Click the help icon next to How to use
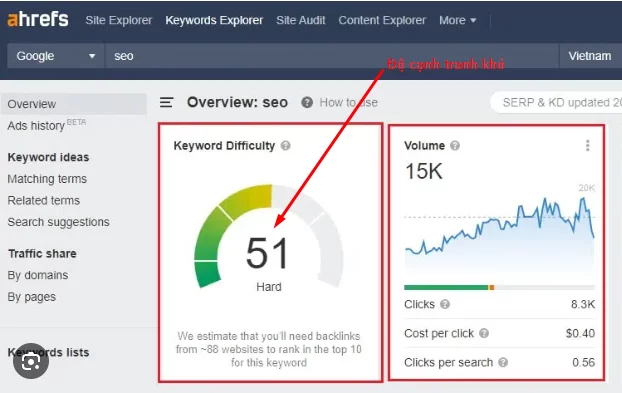The width and height of the screenshot is (622, 393). [x=307, y=103]
